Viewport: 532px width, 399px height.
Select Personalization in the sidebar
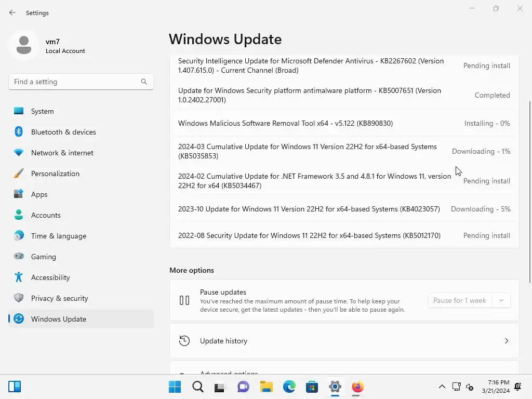(x=81, y=174)
